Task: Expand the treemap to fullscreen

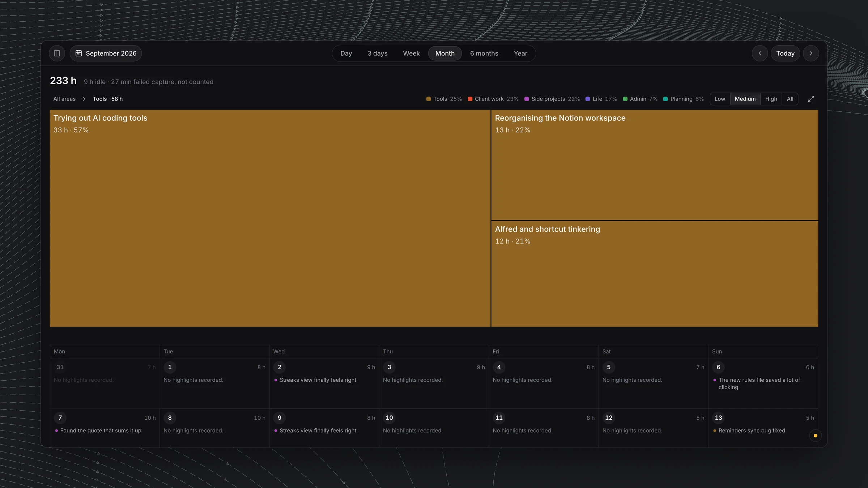Action: [811, 99]
